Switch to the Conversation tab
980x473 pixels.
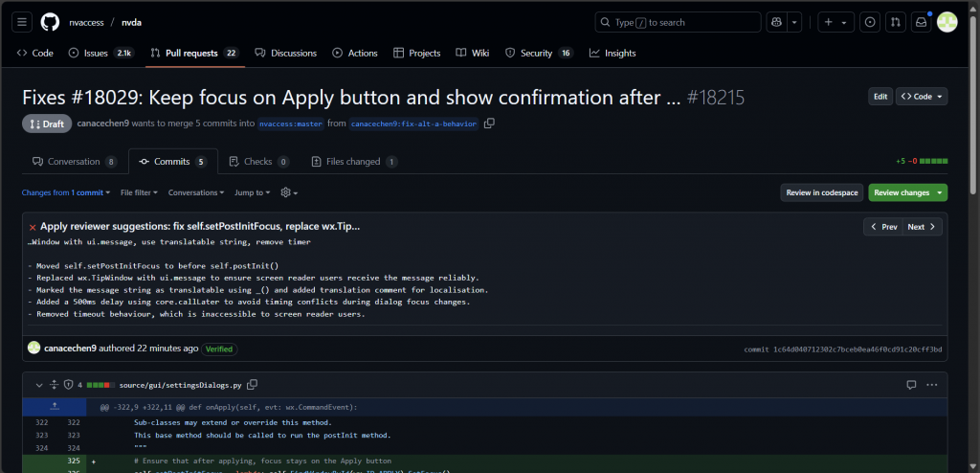[x=75, y=162]
